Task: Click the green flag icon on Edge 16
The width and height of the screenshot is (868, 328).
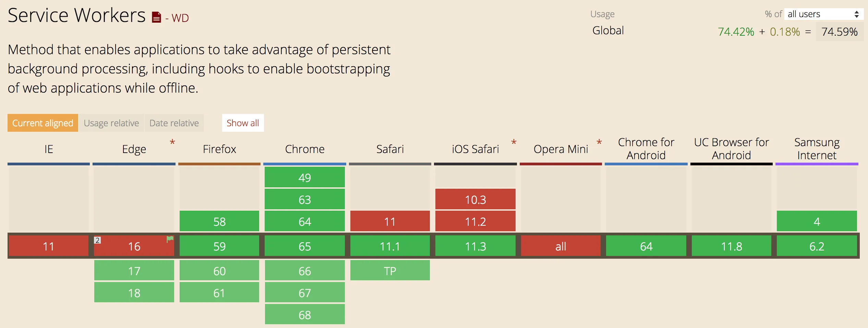Action: click(x=170, y=239)
